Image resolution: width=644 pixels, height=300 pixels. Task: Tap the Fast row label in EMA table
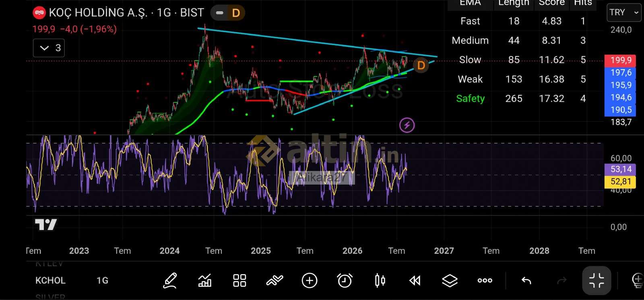point(470,21)
